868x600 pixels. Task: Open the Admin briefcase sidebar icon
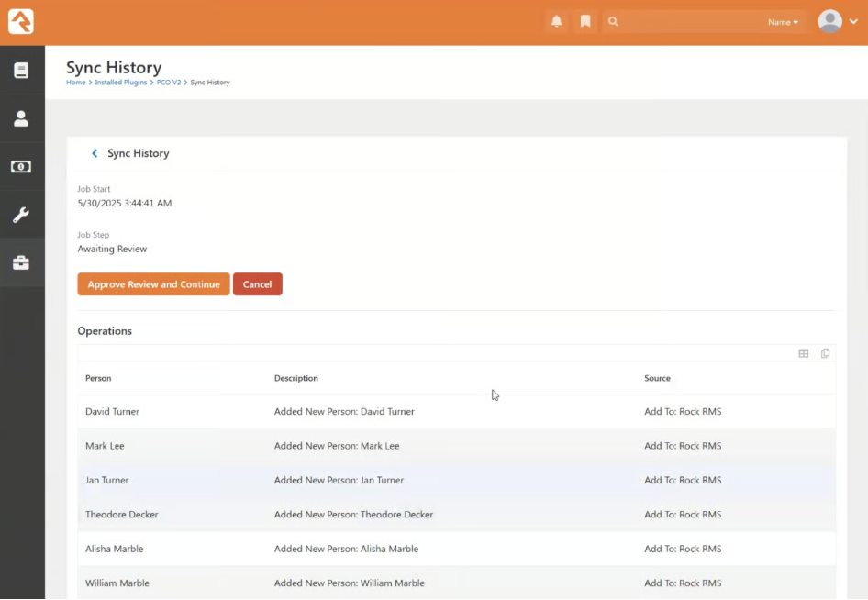(x=21, y=263)
